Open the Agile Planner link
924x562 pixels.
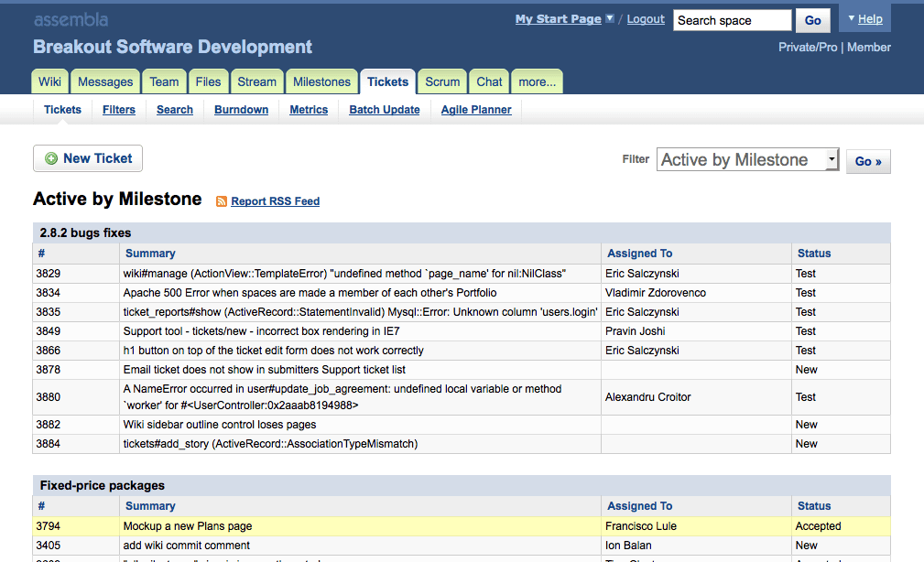pyautogui.click(x=476, y=110)
